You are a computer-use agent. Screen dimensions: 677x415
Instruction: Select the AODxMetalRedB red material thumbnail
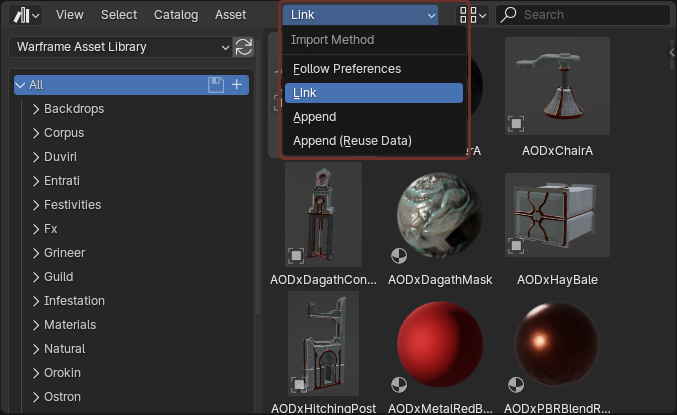[x=440, y=344]
